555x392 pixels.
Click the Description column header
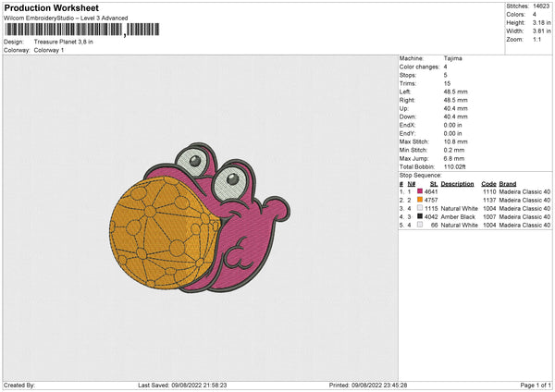point(457,184)
